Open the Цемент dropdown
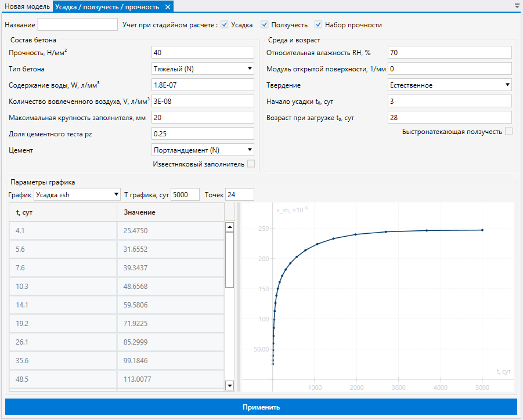 tap(203, 150)
